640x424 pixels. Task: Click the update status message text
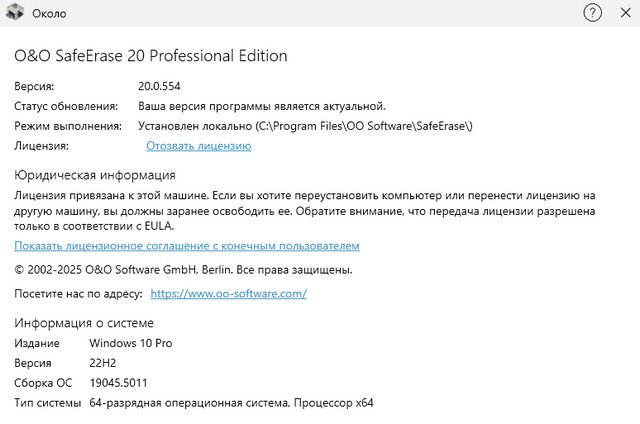coord(261,106)
